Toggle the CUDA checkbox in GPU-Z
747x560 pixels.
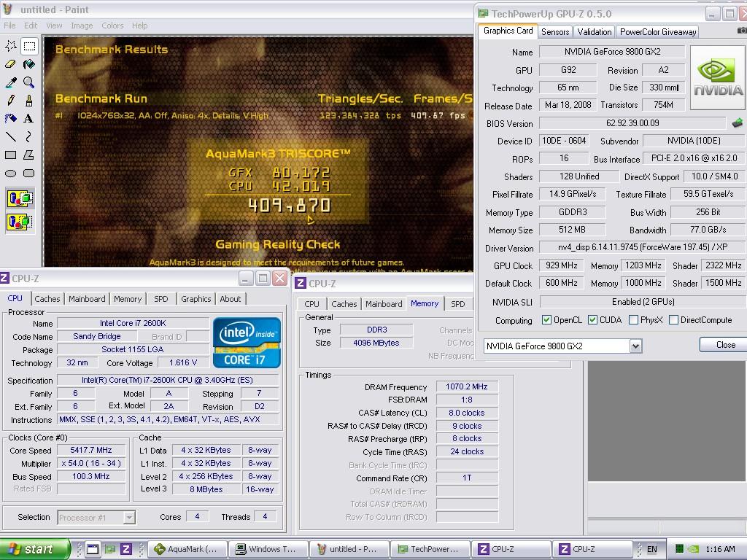592,320
